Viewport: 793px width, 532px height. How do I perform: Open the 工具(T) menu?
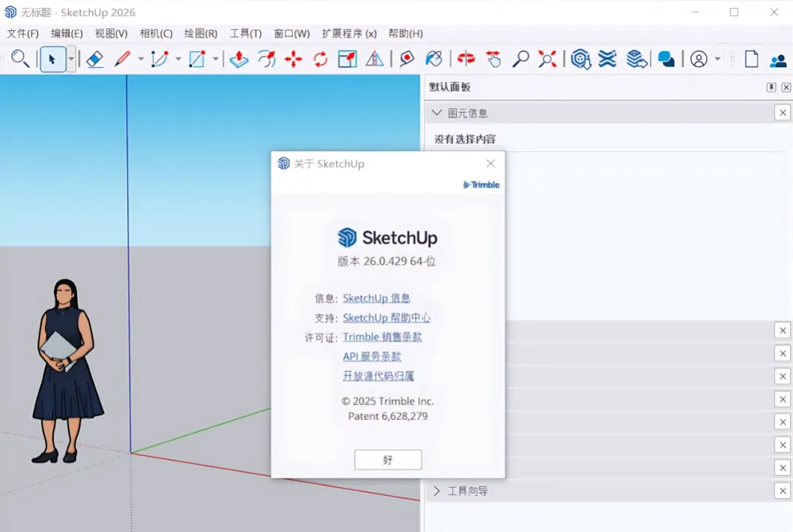click(x=246, y=33)
